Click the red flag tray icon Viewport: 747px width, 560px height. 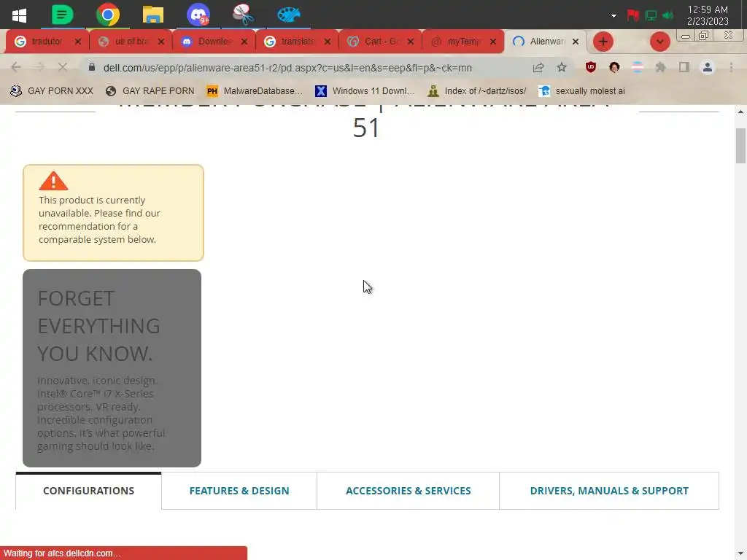(x=632, y=16)
